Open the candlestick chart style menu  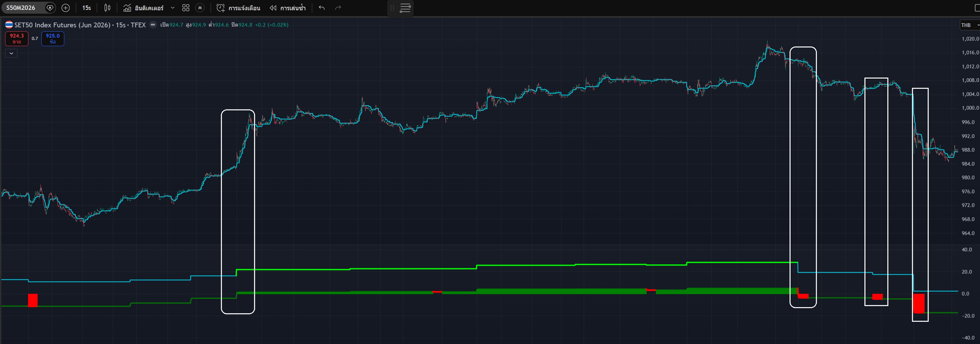tap(107, 8)
